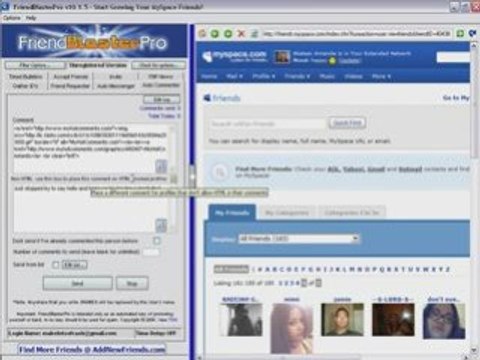480x360 pixels.
Task: Click the icon left of Find More Friends
Action: click(220, 172)
